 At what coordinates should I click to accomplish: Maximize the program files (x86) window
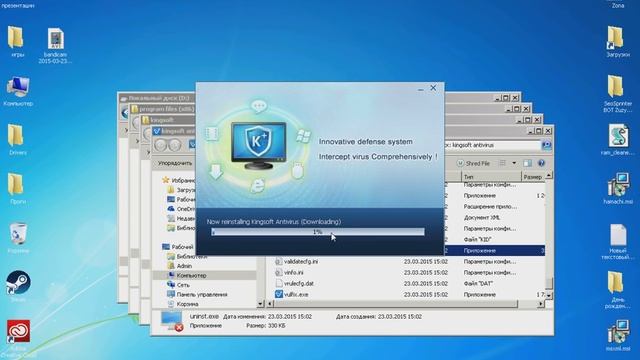[x=517, y=109]
